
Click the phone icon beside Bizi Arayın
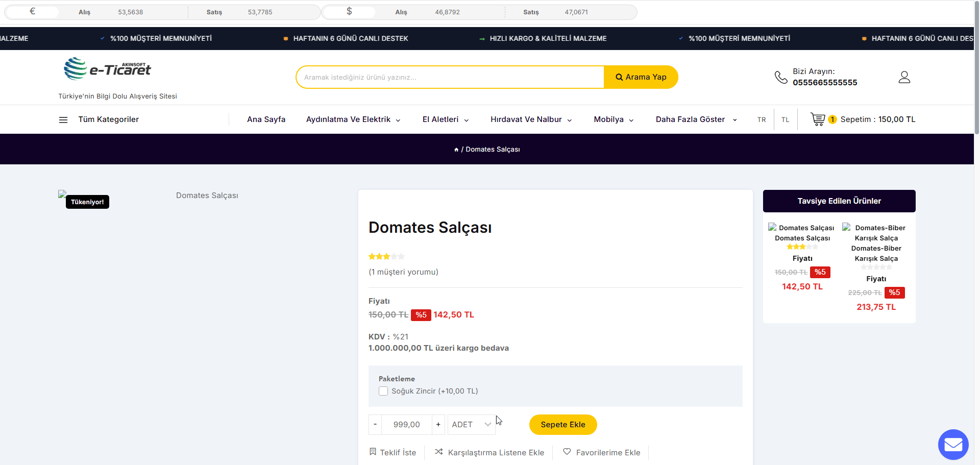pos(781,77)
